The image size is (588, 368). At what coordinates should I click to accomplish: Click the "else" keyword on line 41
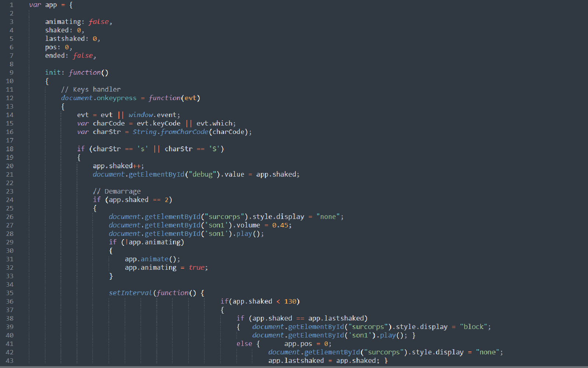click(244, 344)
